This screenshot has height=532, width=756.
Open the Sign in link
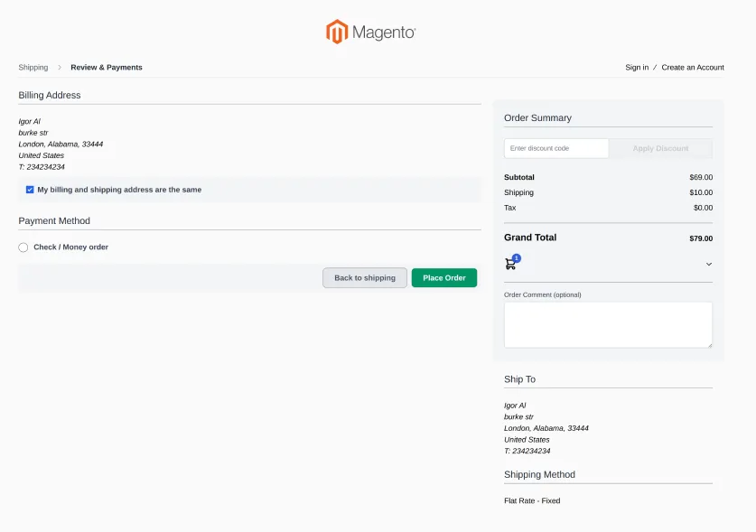coord(636,67)
